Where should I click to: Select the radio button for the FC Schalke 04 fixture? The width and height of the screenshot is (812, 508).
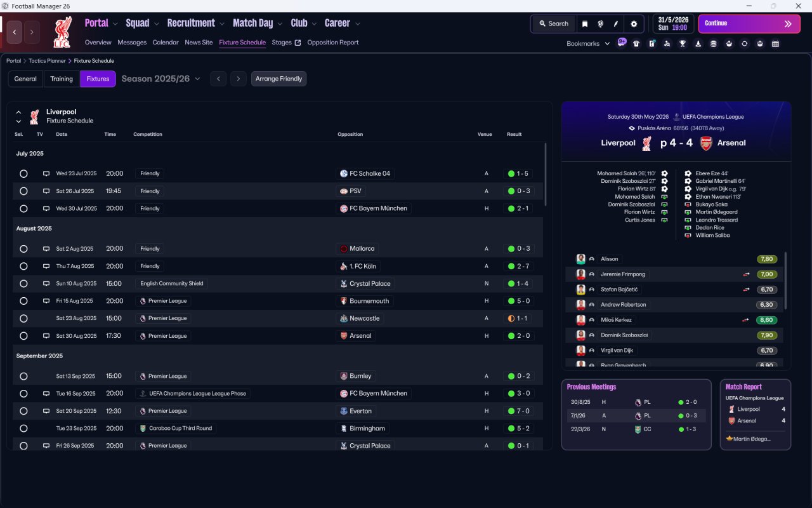(23, 173)
